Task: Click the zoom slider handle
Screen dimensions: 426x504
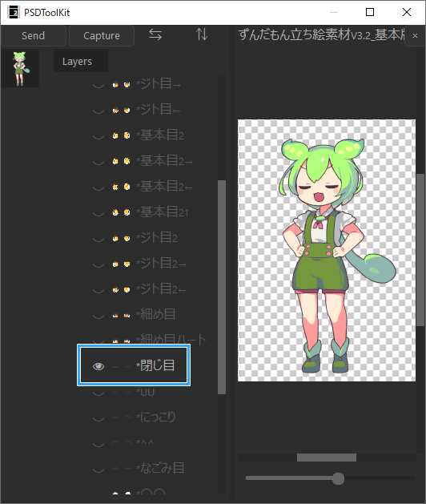Action: (338, 478)
